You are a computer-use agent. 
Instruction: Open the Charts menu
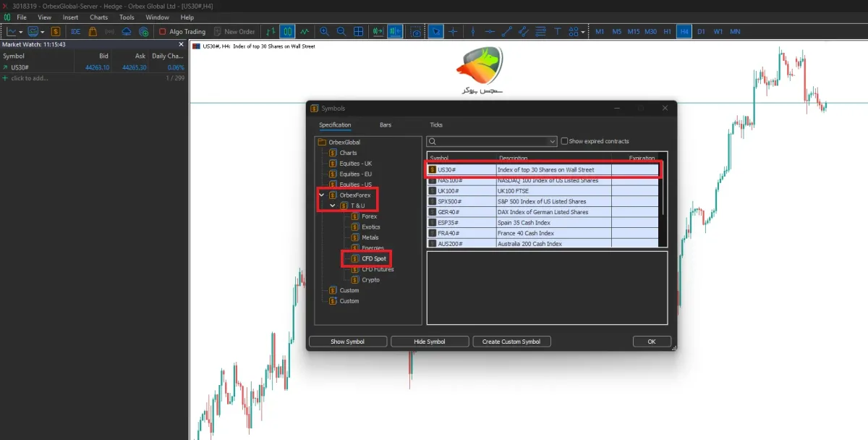(x=98, y=17)
